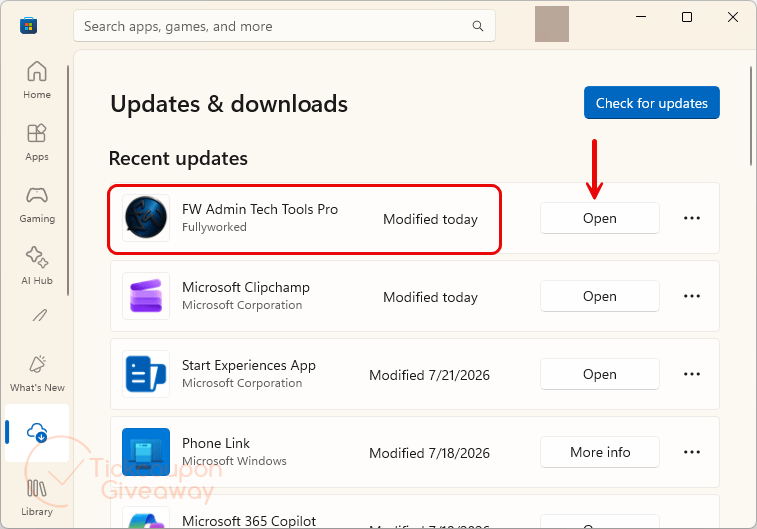Select the Microsoft Clipchamp title
The image size is (757, 529).
(x=246, y=287)
